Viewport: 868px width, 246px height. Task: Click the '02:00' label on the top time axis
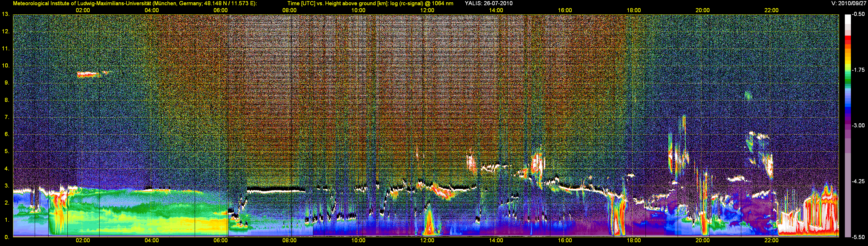(83, 10)
